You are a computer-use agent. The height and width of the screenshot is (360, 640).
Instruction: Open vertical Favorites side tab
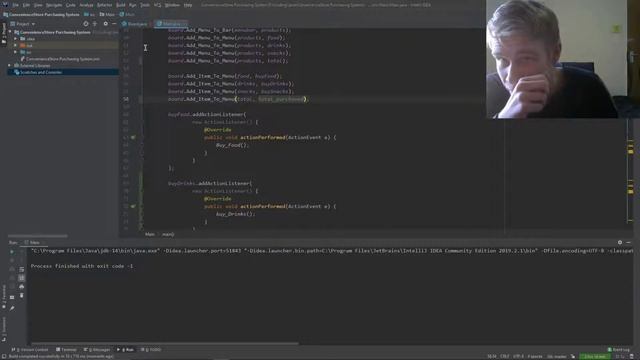pyautogui.click(x=4, y=297)
